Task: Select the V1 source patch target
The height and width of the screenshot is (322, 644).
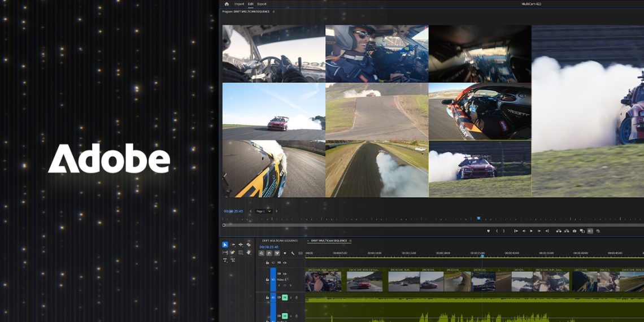Action: pos(273,280)
